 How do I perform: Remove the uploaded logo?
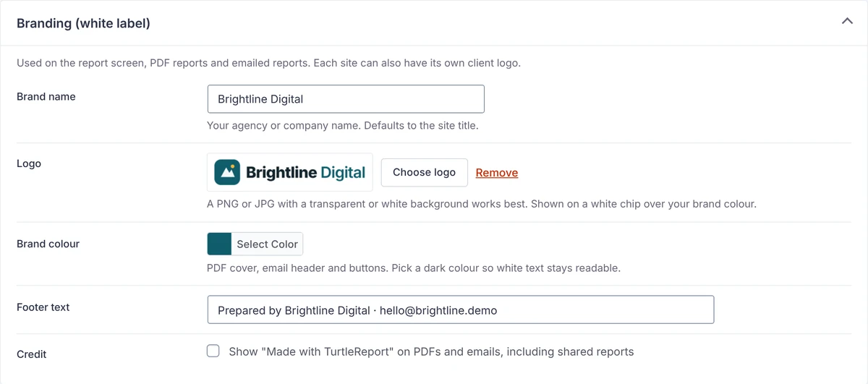point(497,173)
